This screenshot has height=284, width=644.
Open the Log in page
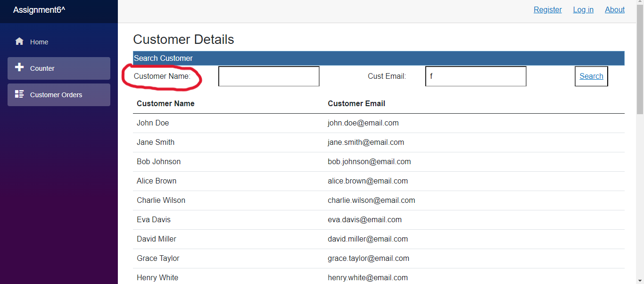tap(583, 9)
